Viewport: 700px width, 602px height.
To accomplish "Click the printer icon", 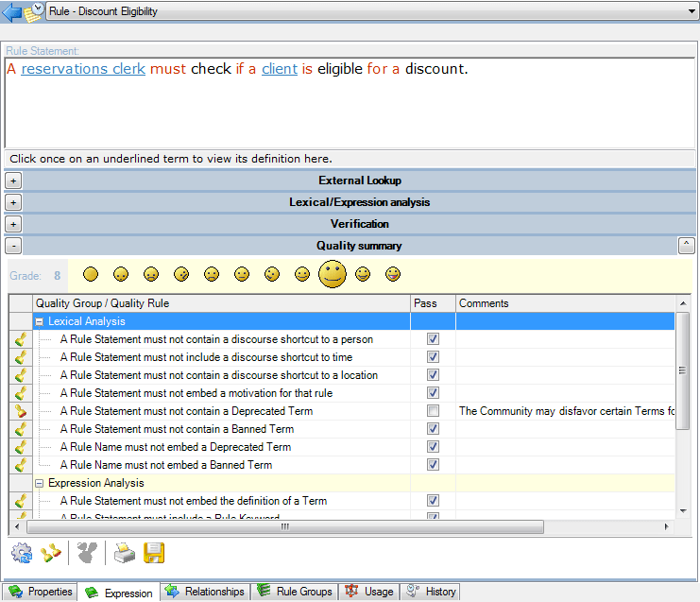I will [124, 552].
